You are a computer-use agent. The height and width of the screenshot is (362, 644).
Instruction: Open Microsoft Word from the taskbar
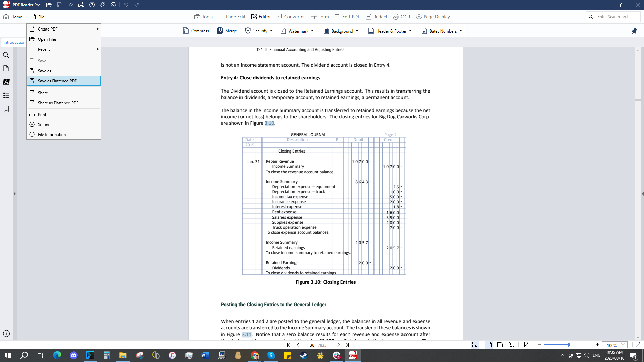click(205, 355)
